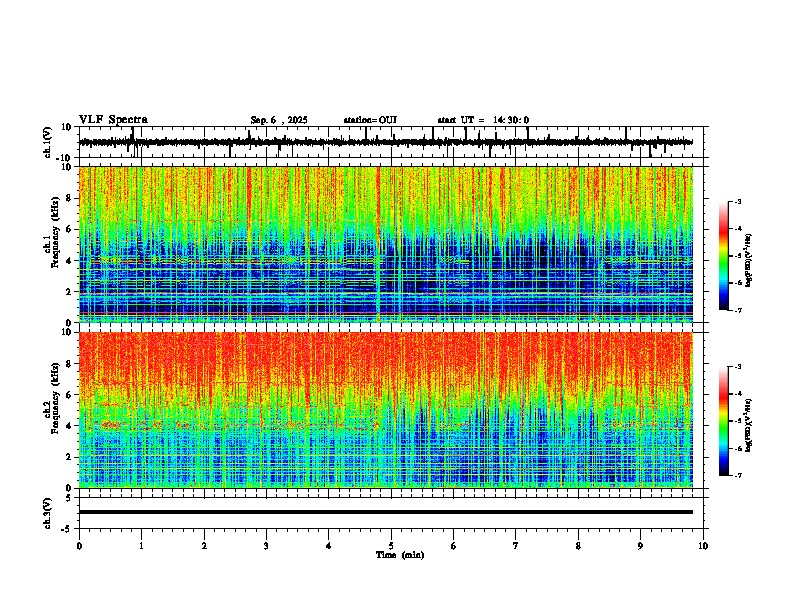Click time axis tick label "1"
Image resolution: width=792 pixels, height=612 pixels.
141,546
